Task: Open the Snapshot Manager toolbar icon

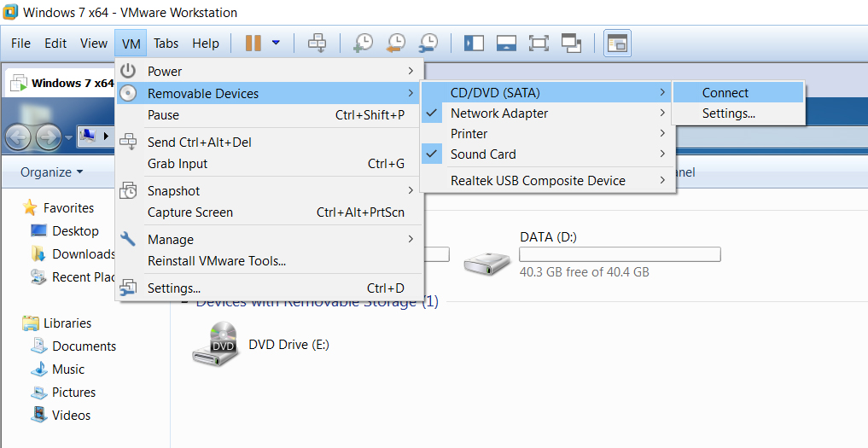Action: coord(428,43)
